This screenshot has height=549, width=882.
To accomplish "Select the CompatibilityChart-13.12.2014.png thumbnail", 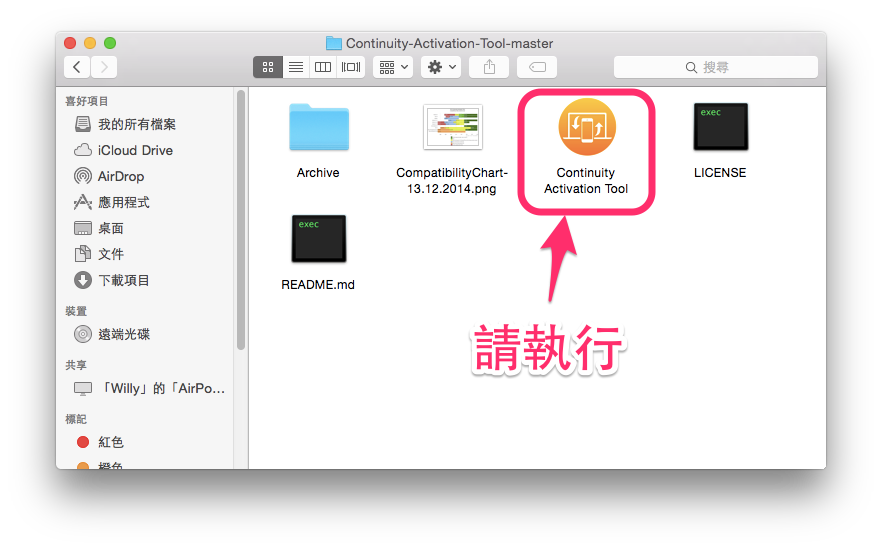I will coord(453,127).
